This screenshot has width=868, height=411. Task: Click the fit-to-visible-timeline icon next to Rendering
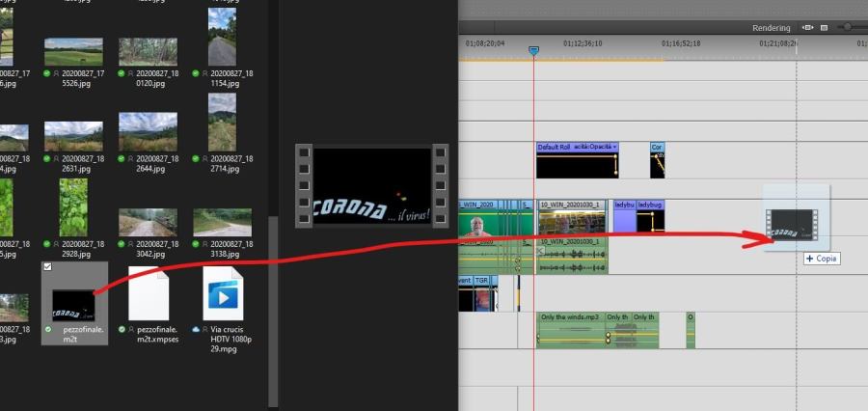tap(808, 28)
